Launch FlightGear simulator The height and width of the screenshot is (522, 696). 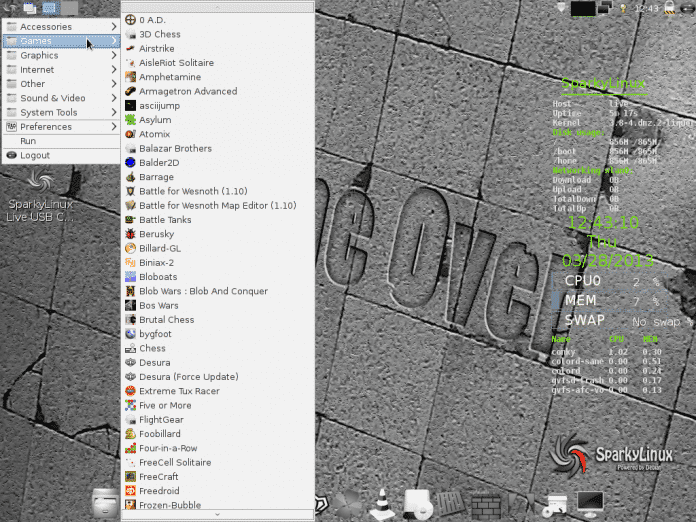pos(162,420)
